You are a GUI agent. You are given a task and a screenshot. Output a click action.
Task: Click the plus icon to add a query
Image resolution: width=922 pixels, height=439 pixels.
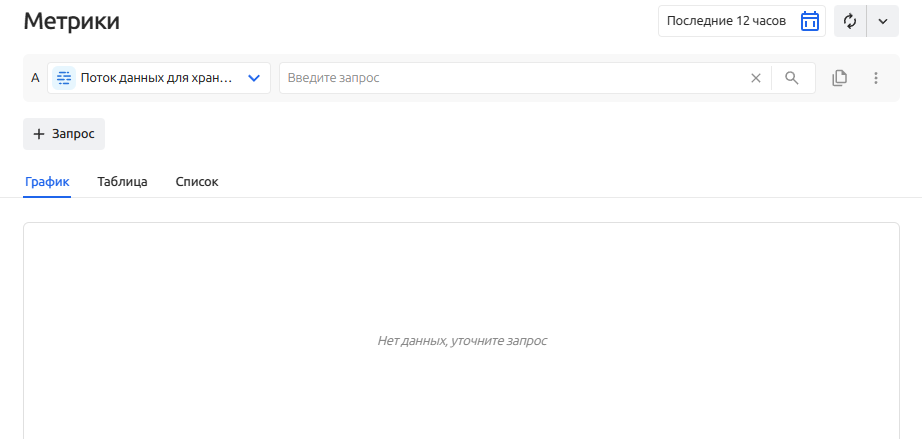[x=39, y=134]
